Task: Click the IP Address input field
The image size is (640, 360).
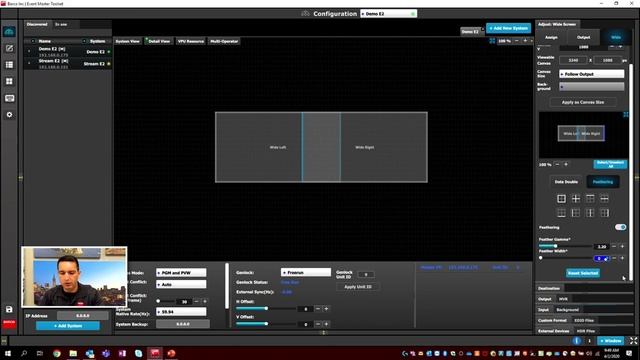Action: [x=83, y=316]
